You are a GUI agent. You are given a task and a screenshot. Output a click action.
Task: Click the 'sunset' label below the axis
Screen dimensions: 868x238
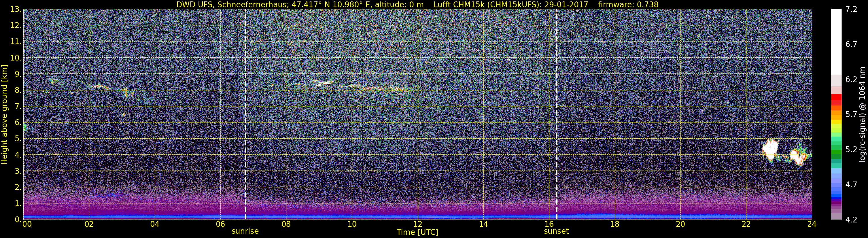pos(556,231)
